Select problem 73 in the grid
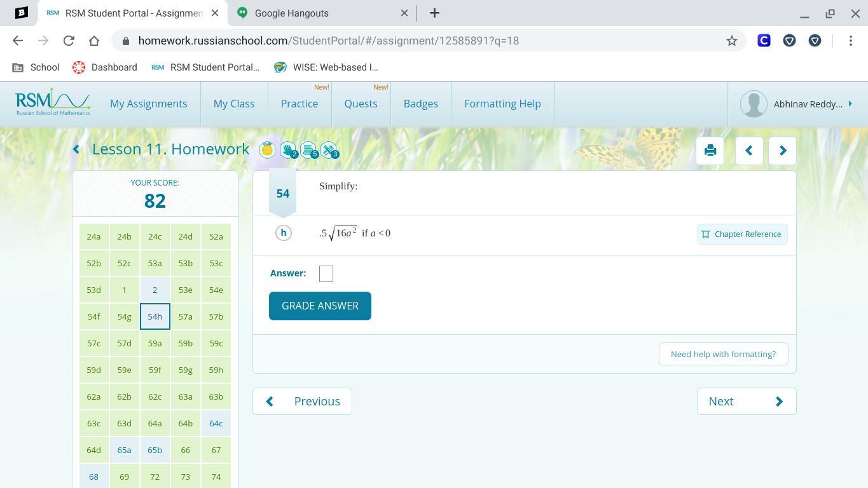The width and height of the screenshot is (868, 488). coord(185,477)
